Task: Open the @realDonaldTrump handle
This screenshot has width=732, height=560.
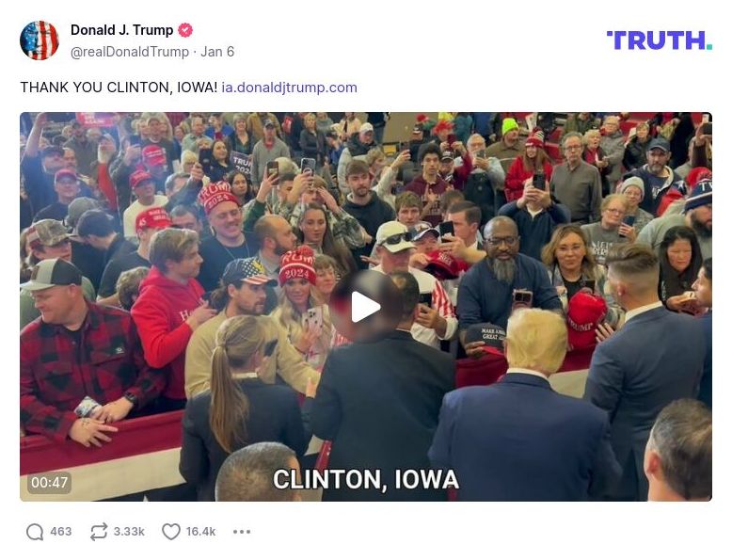Action: (x=130, y=52)
